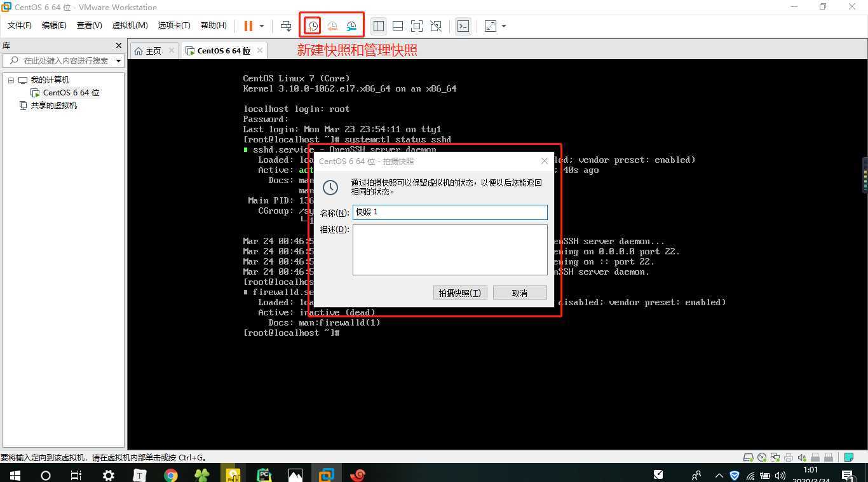Close the 拍摄快照 dialog with X
This screenshot has width=868, height=482.
544,161
